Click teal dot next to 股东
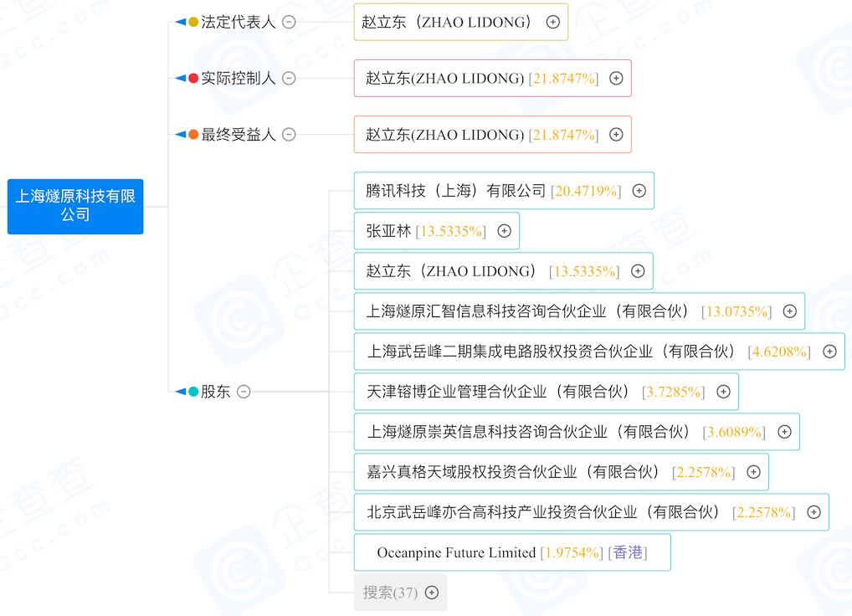852x616 pixels. coord(192,392)
